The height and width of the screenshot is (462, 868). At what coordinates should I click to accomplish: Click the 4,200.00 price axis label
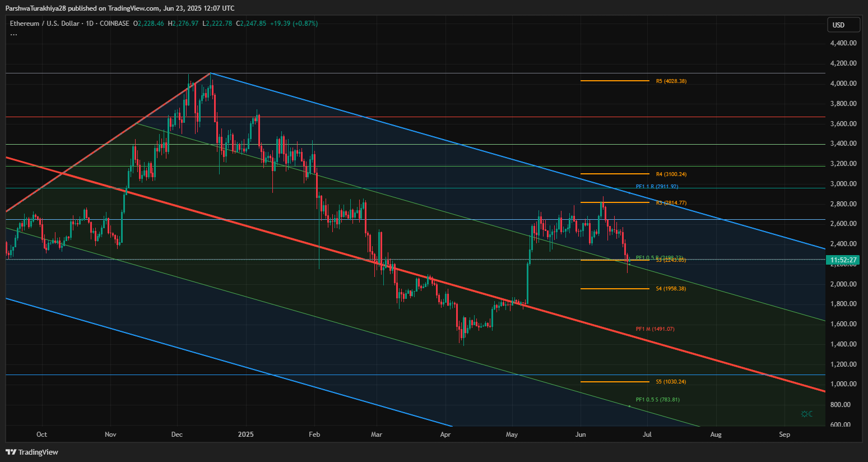(843, 63)
